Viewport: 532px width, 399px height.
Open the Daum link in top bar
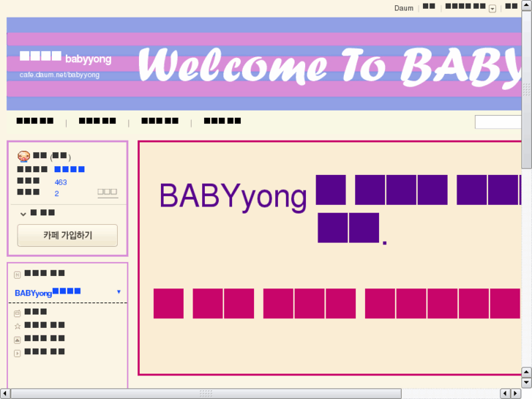pyautogui.click(x=404, y=8)
